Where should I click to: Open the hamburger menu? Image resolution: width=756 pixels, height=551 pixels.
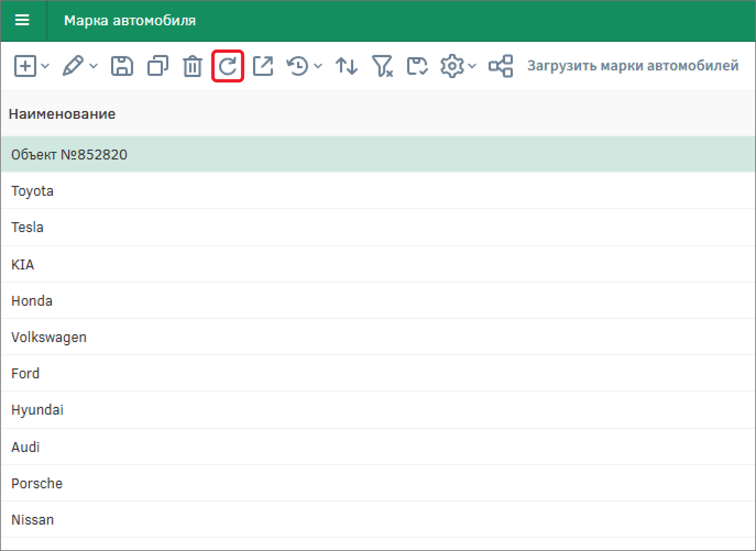click(22, 20)
